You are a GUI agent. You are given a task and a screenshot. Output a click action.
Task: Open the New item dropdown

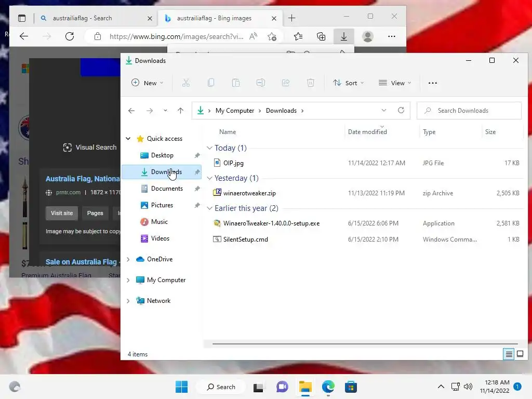[148, 83]
